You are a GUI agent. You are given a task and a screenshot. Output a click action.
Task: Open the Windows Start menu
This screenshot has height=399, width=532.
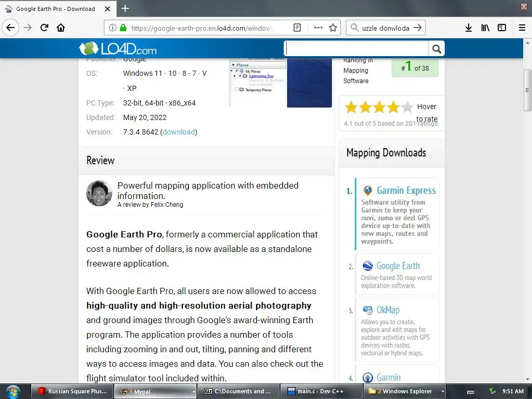pos(13,392)
